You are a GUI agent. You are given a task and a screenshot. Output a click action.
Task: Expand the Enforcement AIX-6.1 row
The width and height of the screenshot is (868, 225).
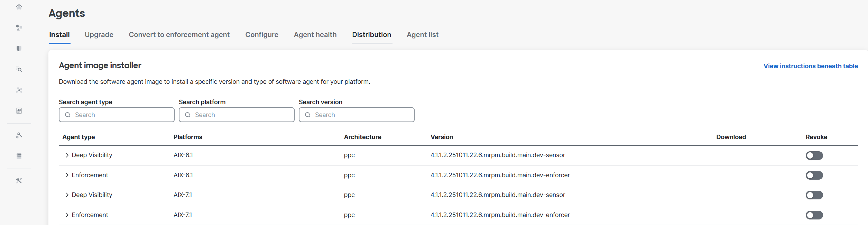[67, 175]
